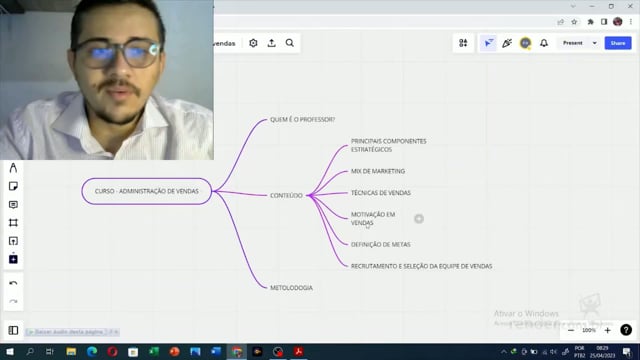Viewport: 640px width, 360px height.
Task: Click the blue Share button
Action: pyautogui.click(x=618, y=43)
